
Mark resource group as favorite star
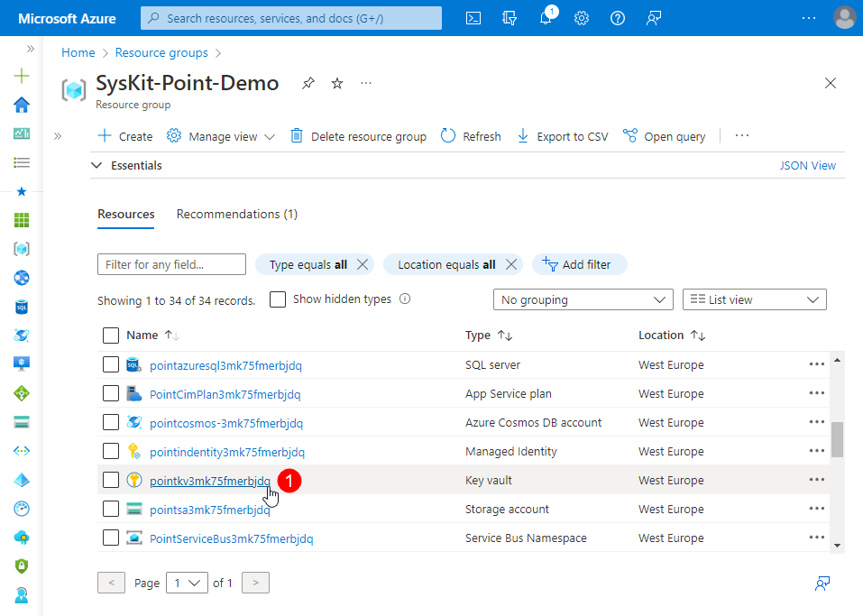click(x=337, y=83)
